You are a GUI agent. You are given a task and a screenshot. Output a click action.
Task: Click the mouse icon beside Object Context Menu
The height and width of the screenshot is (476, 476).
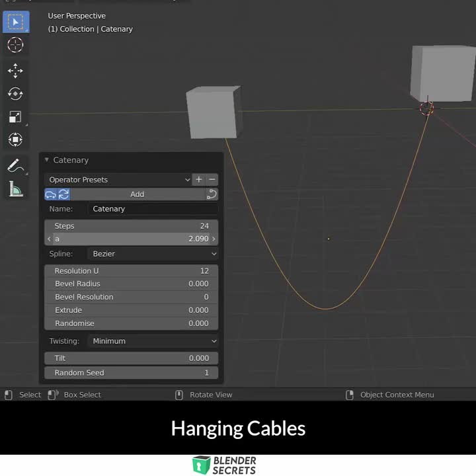pos(350,395)
